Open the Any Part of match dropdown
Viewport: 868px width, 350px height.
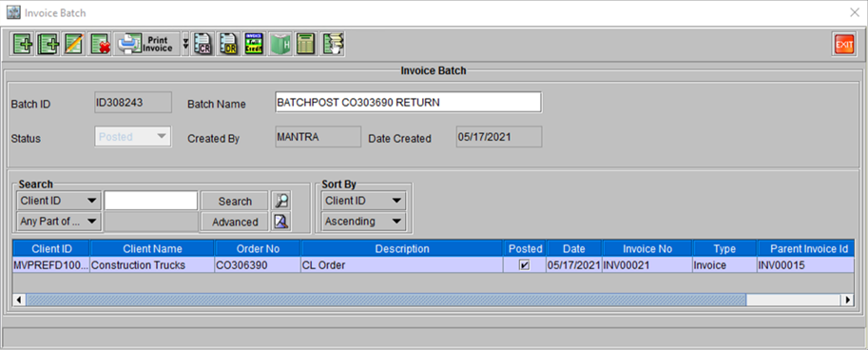pos(59,222)
